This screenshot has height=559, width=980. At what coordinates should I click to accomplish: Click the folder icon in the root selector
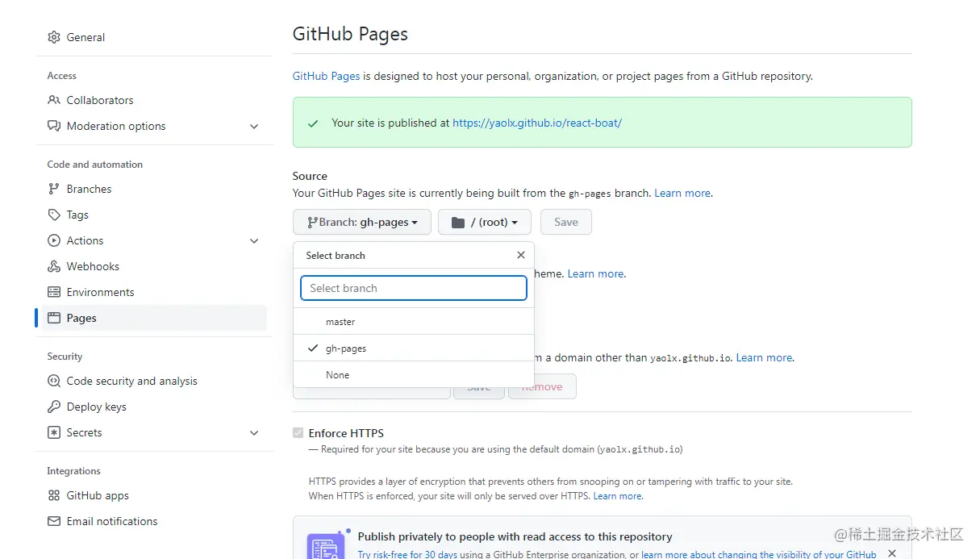pyautogui.click(x=457, y=222)
